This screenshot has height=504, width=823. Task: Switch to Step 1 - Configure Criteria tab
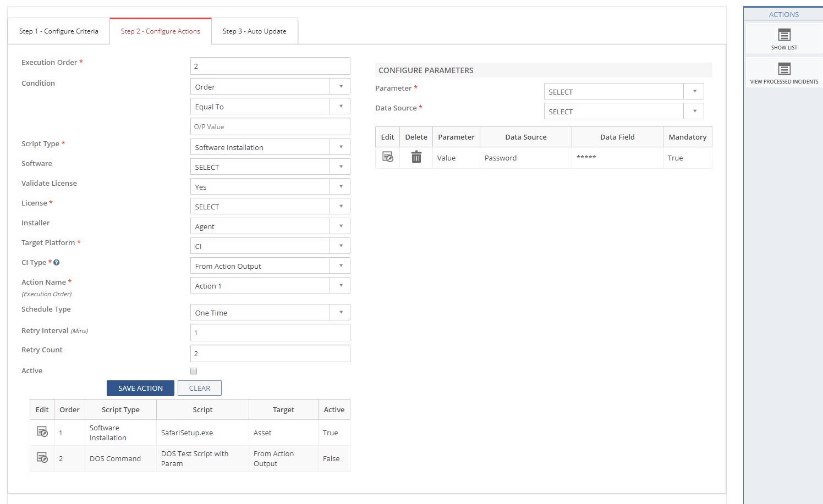[59, 31]
